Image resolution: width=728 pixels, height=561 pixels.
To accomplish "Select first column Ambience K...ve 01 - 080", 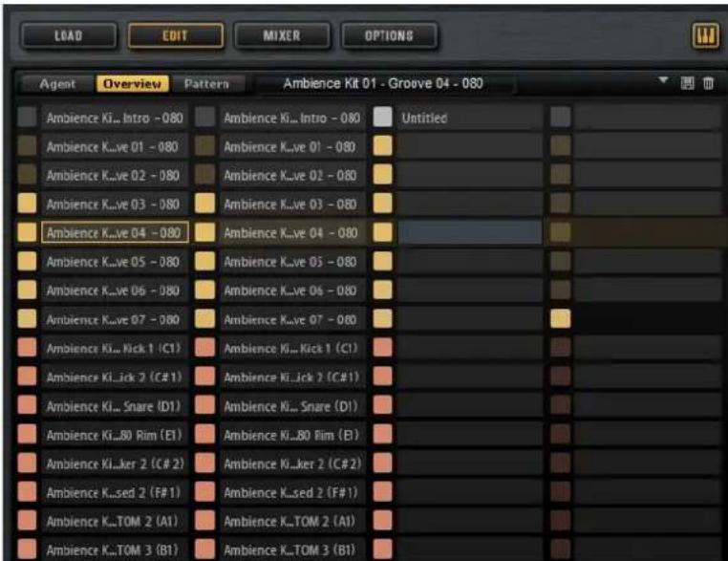I will [x=115, y=147].
